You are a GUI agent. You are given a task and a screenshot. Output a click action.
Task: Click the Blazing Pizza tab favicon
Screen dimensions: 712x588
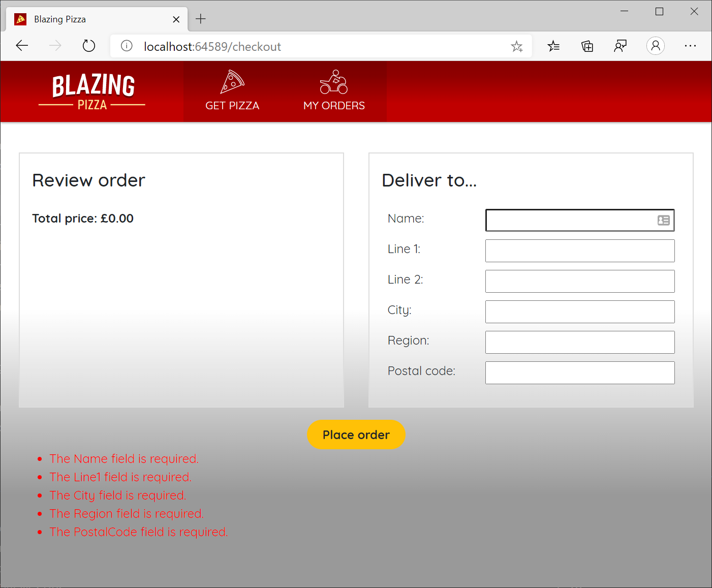[x=20, y=19]
